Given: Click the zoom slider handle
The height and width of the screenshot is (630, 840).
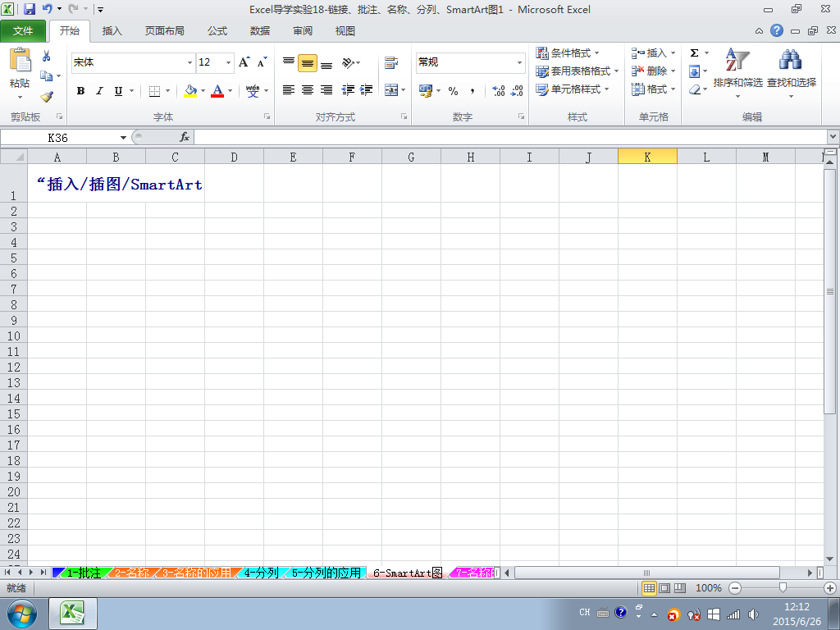Looking at the screenshot, I should [x=783, y=588].
